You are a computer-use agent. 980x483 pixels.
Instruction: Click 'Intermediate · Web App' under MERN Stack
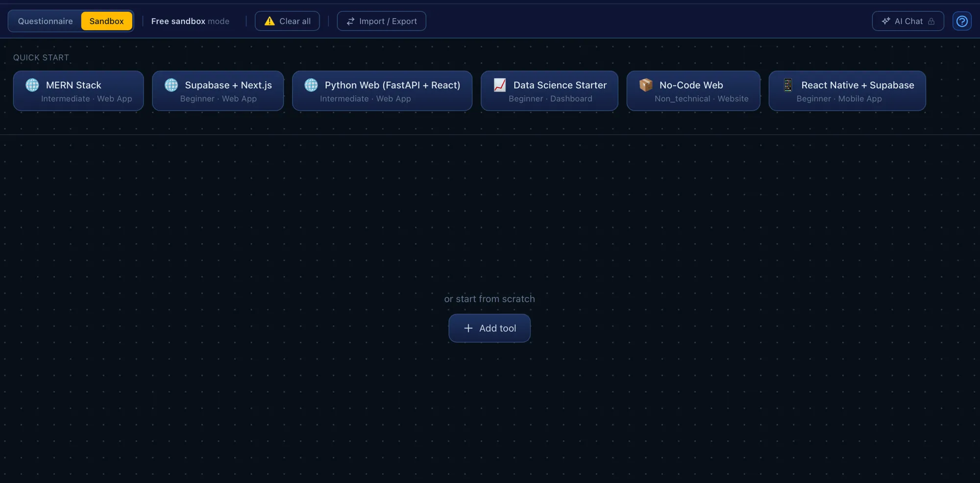[x=87, y=99]
